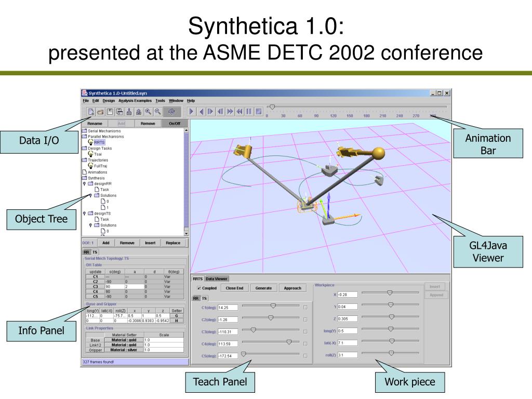
Task: Tick the checkbox at end of C3 slider
Action: tap(305, 331)
